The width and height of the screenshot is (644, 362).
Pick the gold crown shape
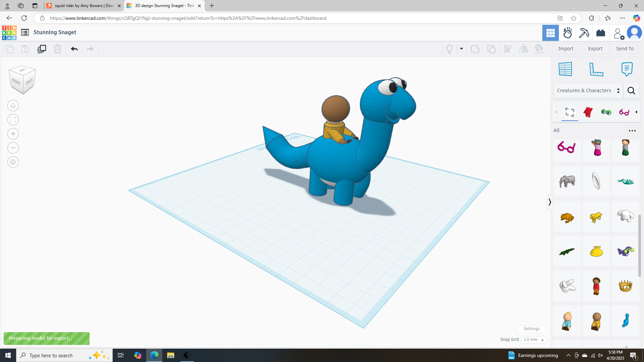625,286
